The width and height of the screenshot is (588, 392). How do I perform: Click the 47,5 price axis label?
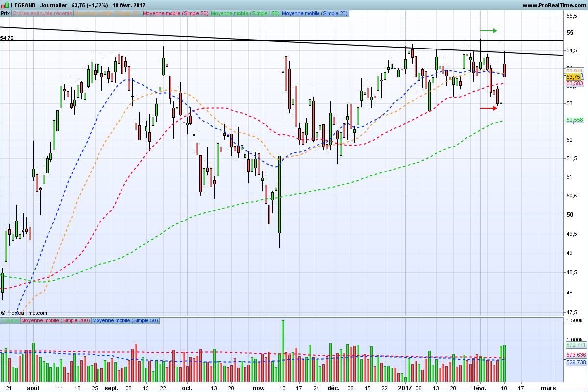point(571,312)
